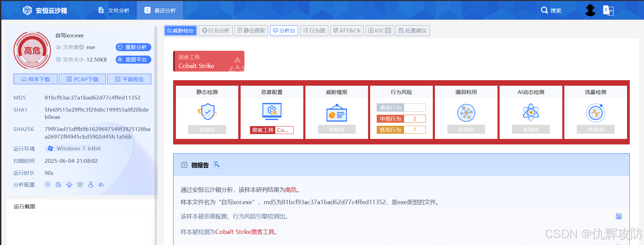Click the icon beside the detection engine line
The width and height of the screenshot is (644, 245).
[619, 216]
